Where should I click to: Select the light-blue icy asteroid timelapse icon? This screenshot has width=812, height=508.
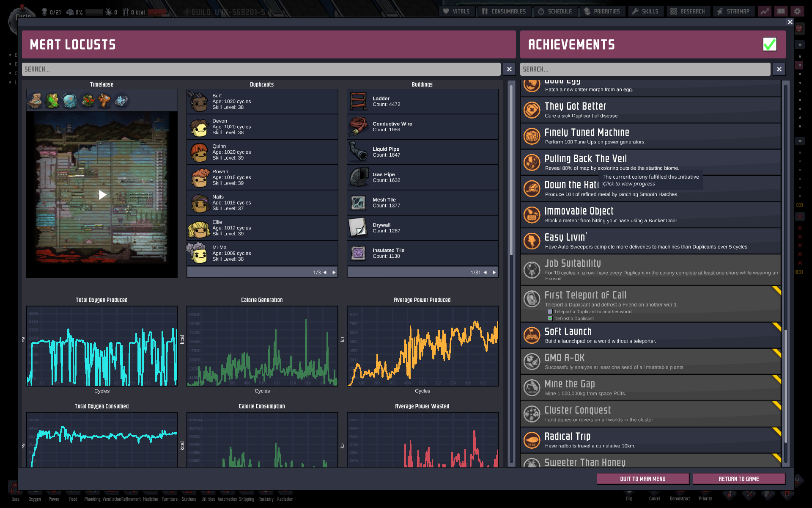[70, 101]
